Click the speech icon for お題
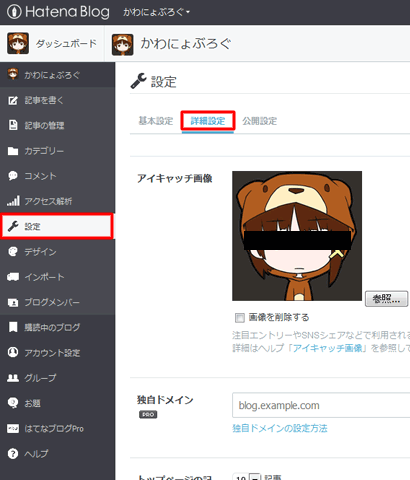 (x=13, y=403)
